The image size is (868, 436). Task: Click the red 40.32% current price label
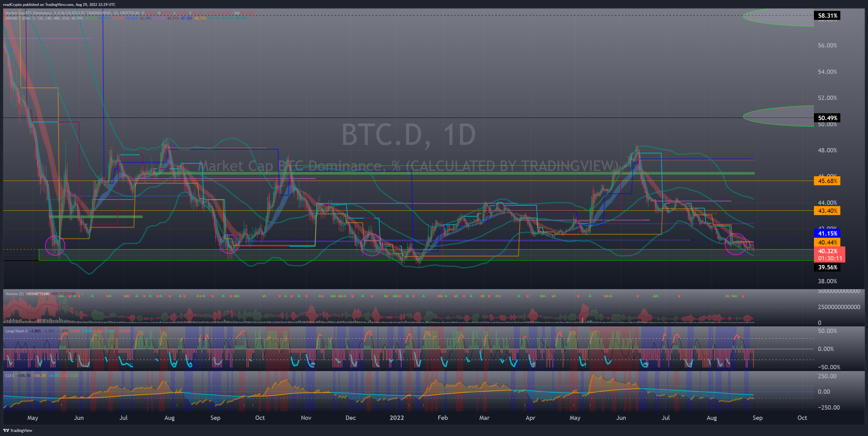tap(828, 251)
